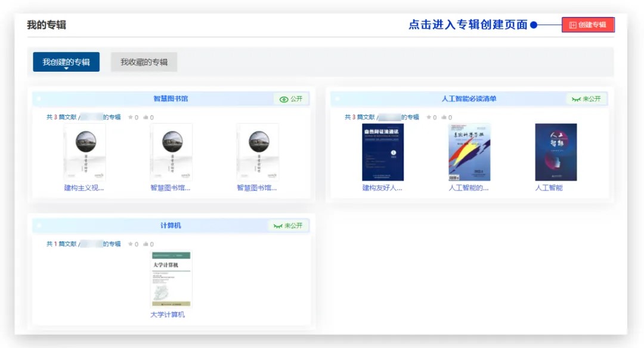Toggle 公开 visibility on 智慧图书馆 album
The height and width of the screenshot is (348, 644).
pos(292,99)
